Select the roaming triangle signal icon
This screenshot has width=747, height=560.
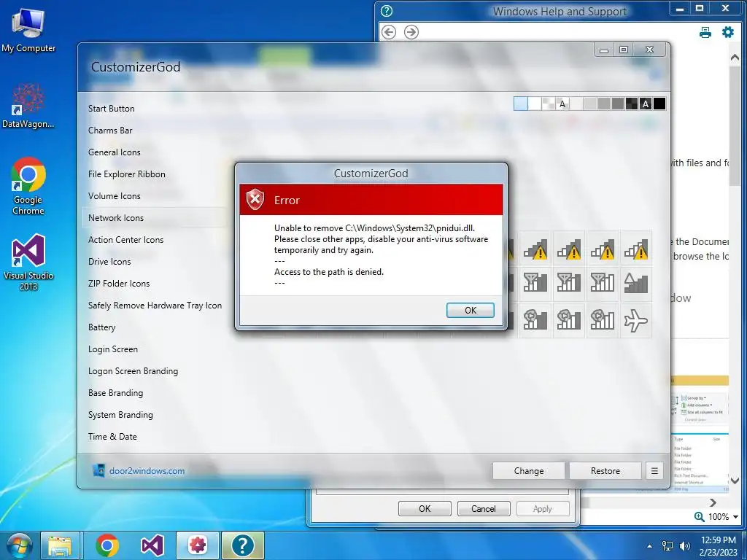[636, 284]
